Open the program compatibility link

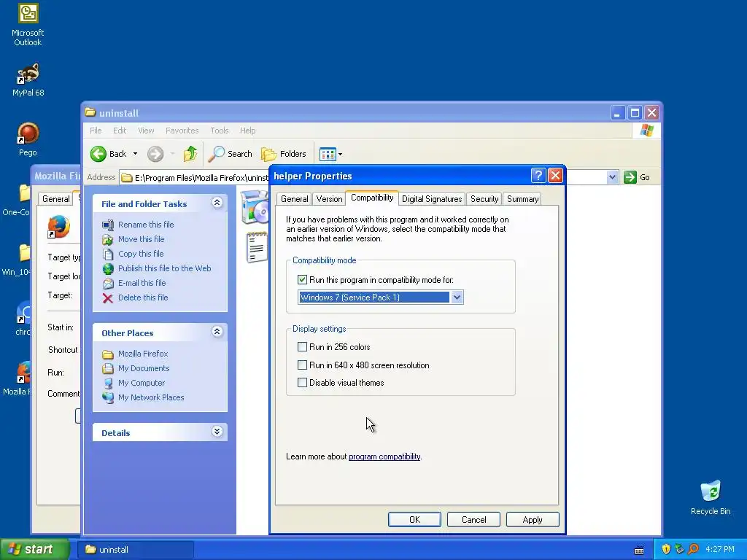tap(384, 456)
